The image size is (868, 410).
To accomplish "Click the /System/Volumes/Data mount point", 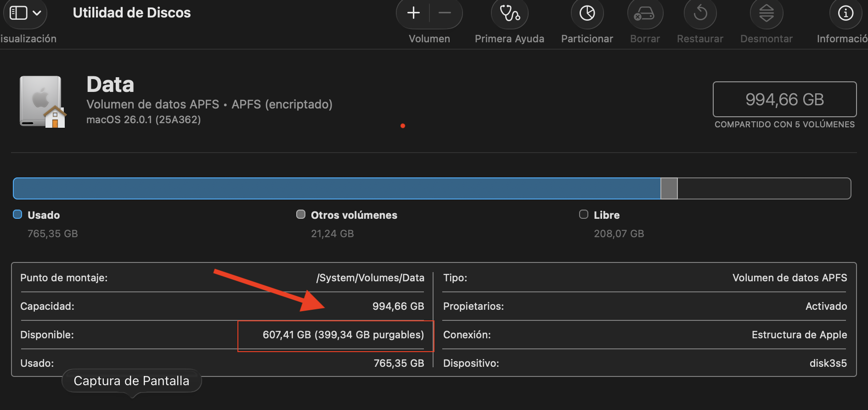I will (x=370, y=278).
